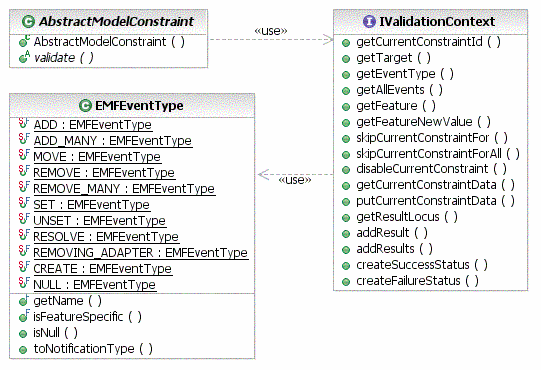Select the UNSET : EMFEventType field
This screenshot has width=541, height=370.
[x=100, y=221]
